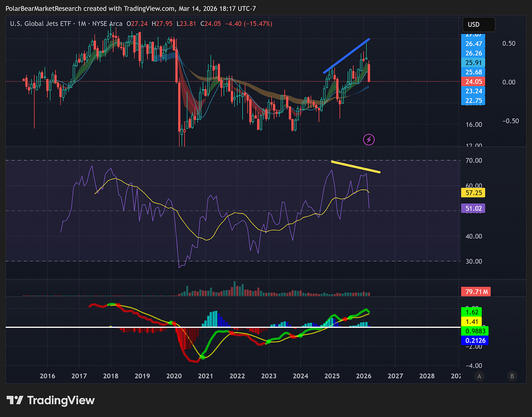Toggle the B scale button
The image size is (532, 417).
pyautogui.click(x=512, y=376)
